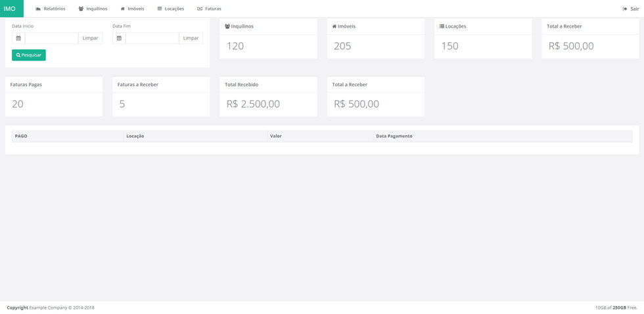The image size is (644, 314).
Task: Go to the Inquilinos page
Action: coord(93,9)
